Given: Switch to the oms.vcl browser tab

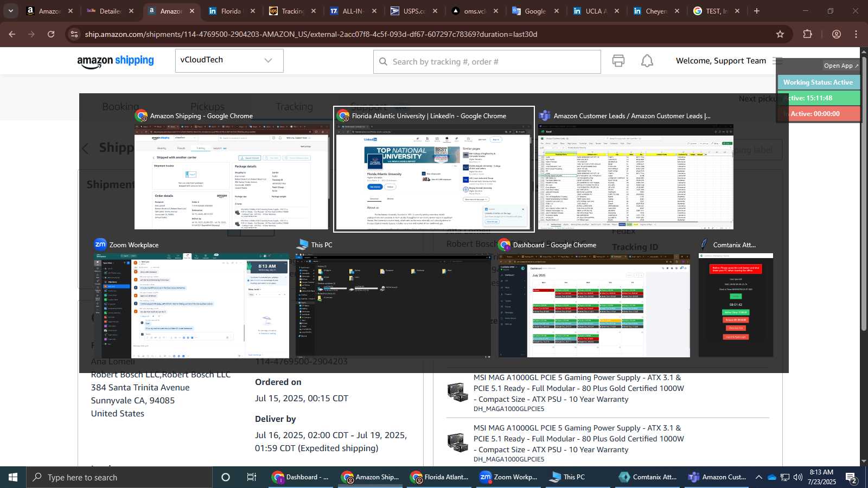Looking at the screenshot, I should coord(475,11).
